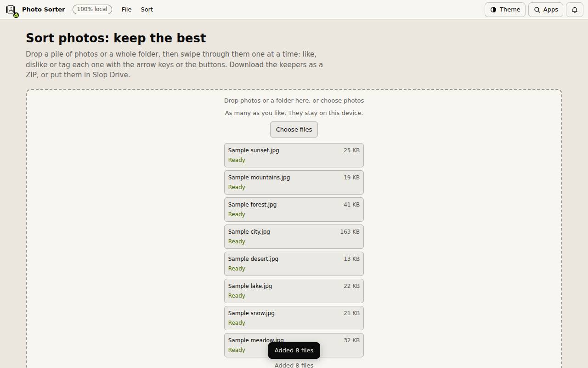Click Ready status under Sample sunset.jpg
The width and height of the screenshot is (588, 368).
tap(237, 160)
